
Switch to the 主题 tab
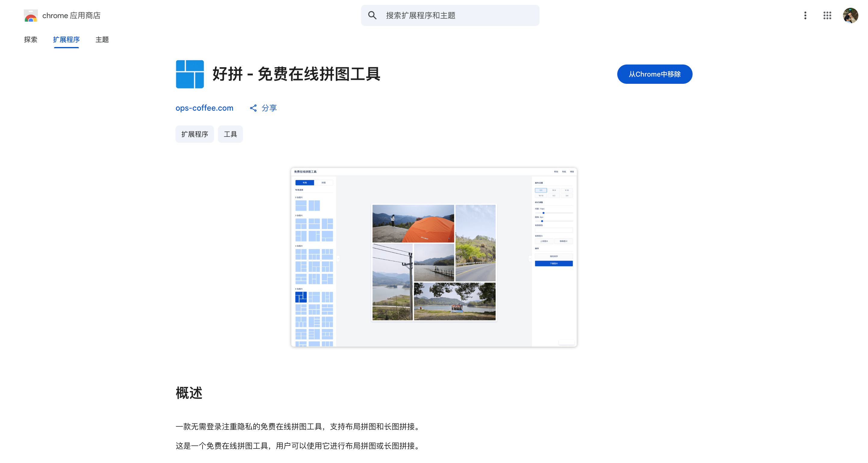point(102,39)
